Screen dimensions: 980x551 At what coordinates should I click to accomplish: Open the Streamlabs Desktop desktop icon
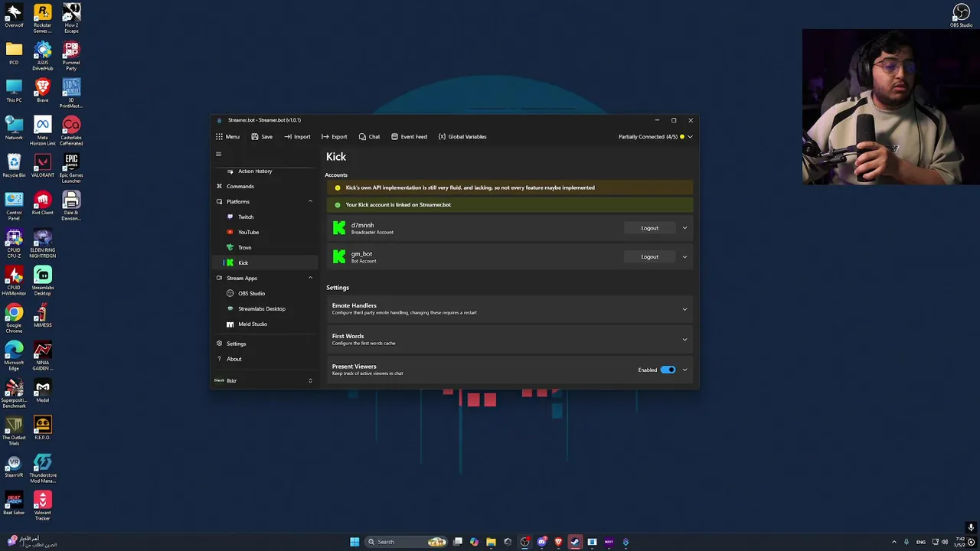[43, 281]
